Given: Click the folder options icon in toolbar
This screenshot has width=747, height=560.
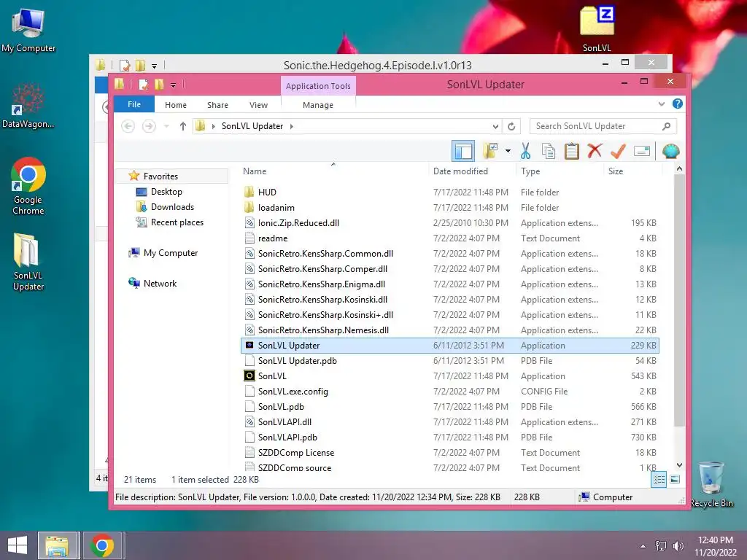Looking at the screenshot, I should pos(491,152).
